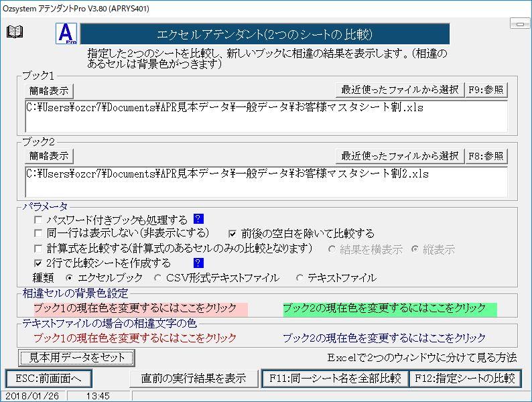
Task: Open help for 2行で比較シート option
Action: pyautogui.click(x=198, y=263)
